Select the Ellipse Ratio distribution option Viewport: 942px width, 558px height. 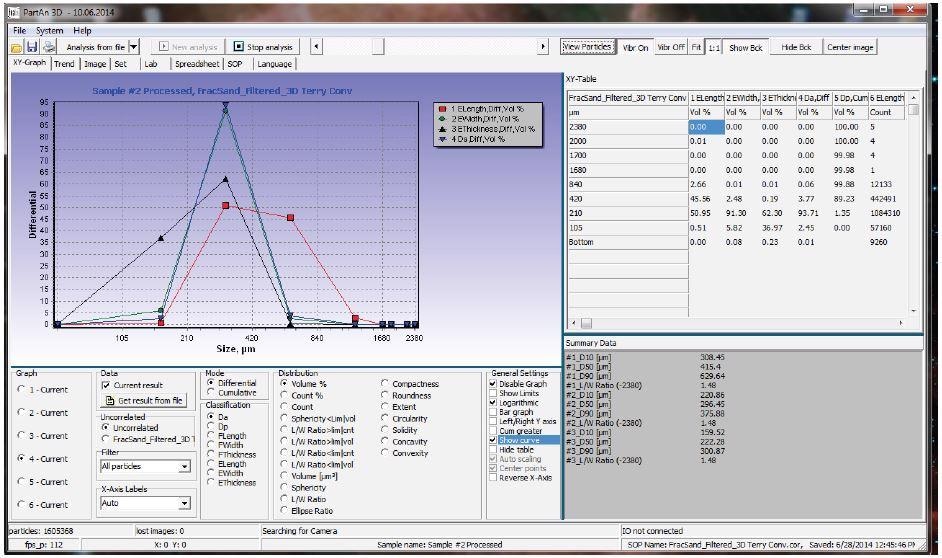(x=284, y=511)
